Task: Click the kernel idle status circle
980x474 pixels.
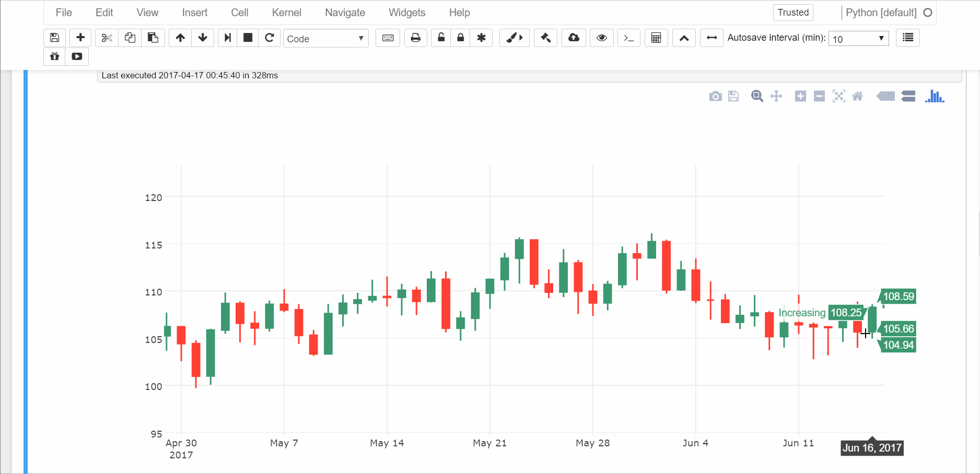Action: coord(928,13)
